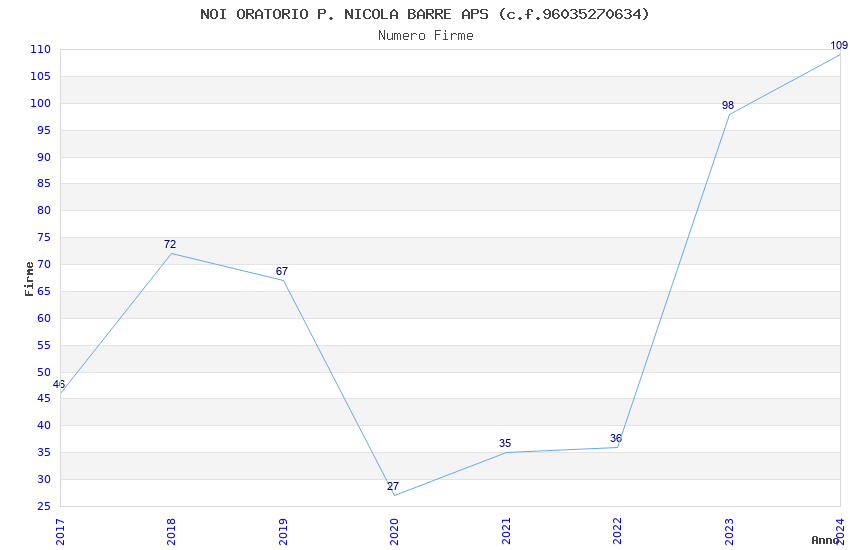This screenshot has height=550, width=850.
Task: Click the y-axis tick value 50
Action: click(44, 372)
